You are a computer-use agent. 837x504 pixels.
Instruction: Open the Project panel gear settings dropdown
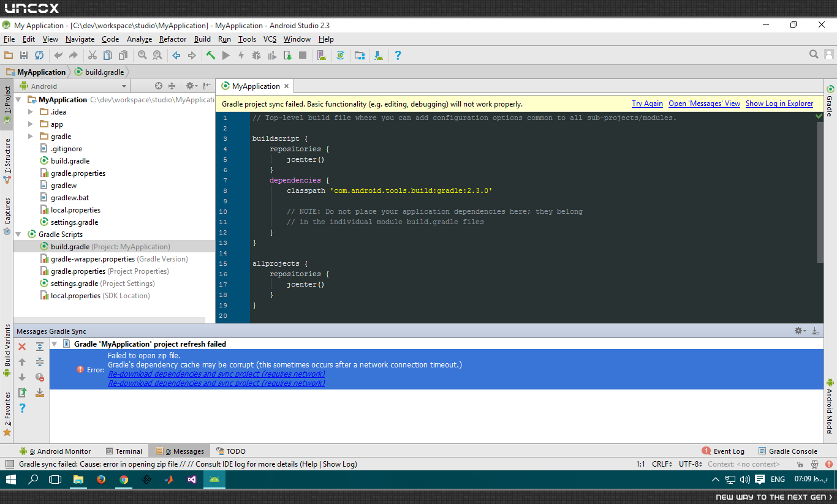191,86
